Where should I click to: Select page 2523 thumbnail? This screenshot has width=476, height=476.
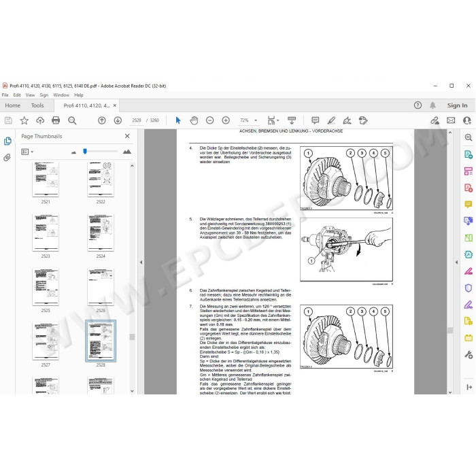pos(46,233)
